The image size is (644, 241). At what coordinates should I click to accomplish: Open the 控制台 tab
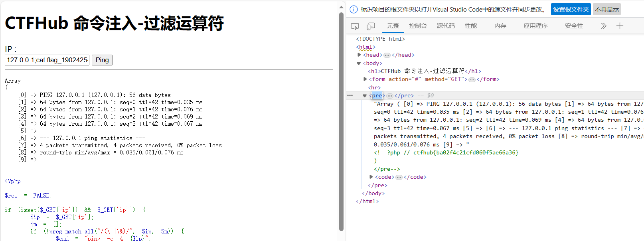coord(418,26)
